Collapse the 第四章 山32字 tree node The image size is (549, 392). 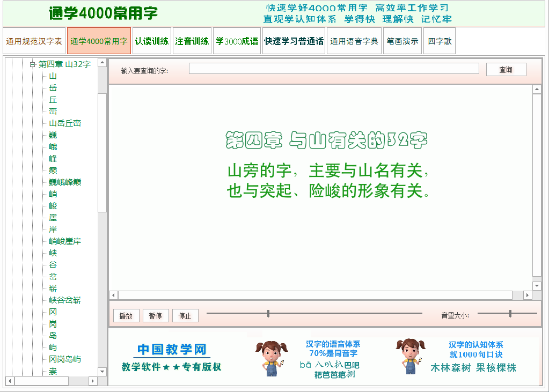click(32, 64)
